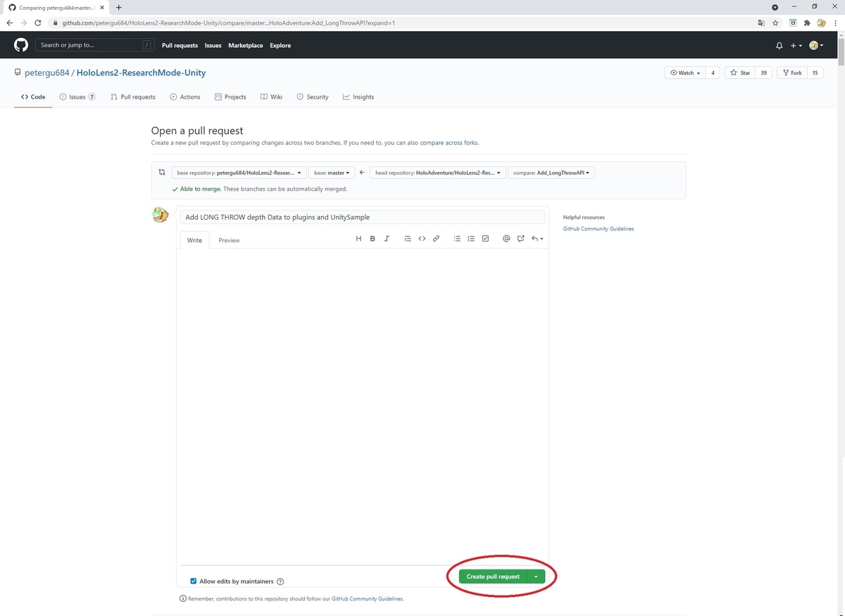Open the base: master branch dropdown
The height and width of the screenshot is (616, 845).
pyautogui.click(x=332, y=172)
